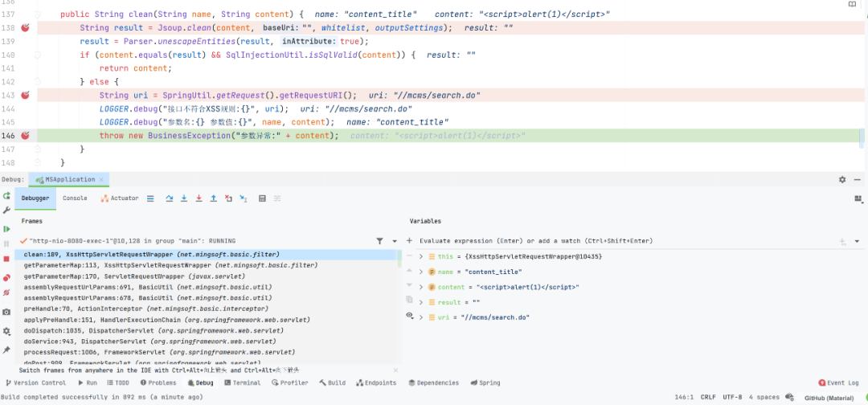Select frame clean:189 XssHttpServletRequestWrapper
The width and height of the screenshot is (868, 405).
(x=206, y=255)
